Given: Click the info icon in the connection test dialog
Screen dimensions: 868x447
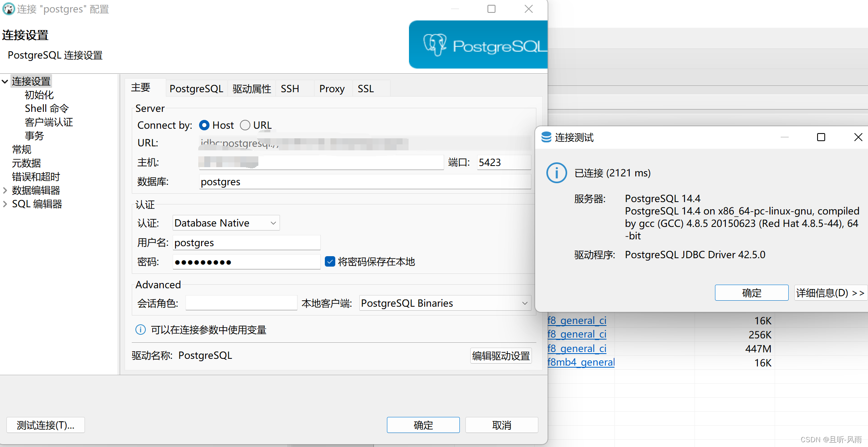Looking at the screenshot, I should pos(556,173).
